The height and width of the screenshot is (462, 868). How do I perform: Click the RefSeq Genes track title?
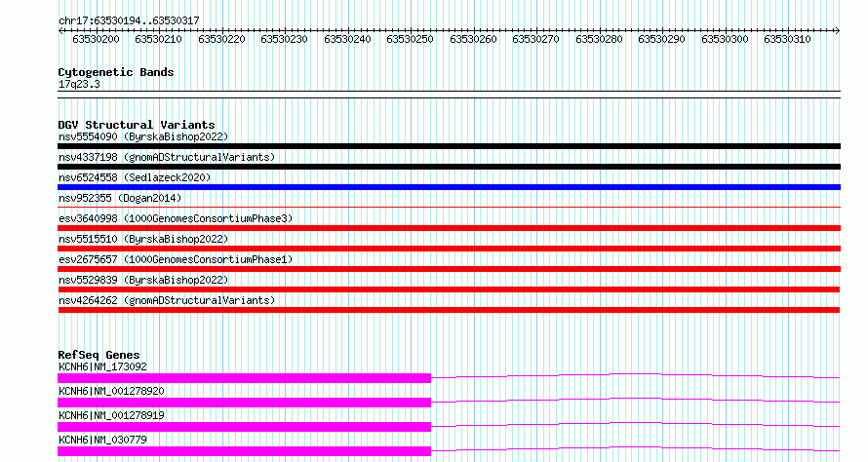99,355
